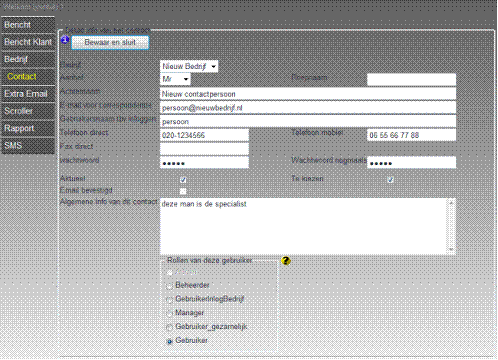Viewport: 498px width, 360px height.
Task: Click the email field persoon@nieuwbedrijf.nl
Action: (308, 108)
